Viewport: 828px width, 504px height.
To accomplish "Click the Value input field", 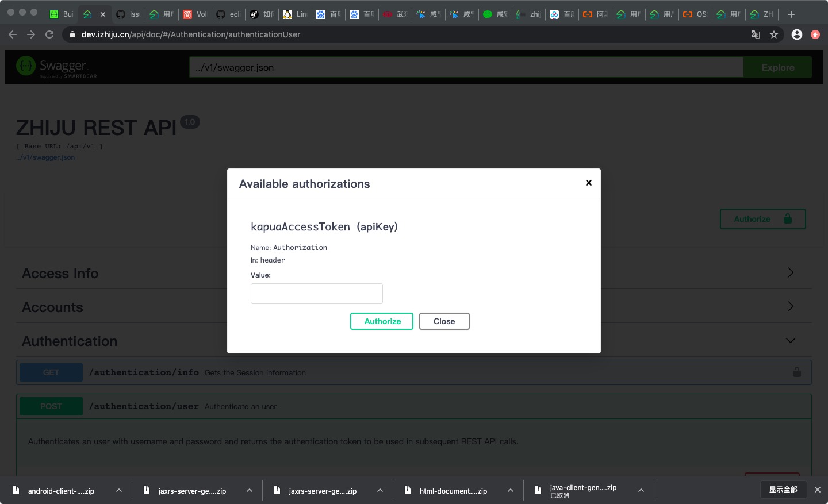I will coord(317,294).
